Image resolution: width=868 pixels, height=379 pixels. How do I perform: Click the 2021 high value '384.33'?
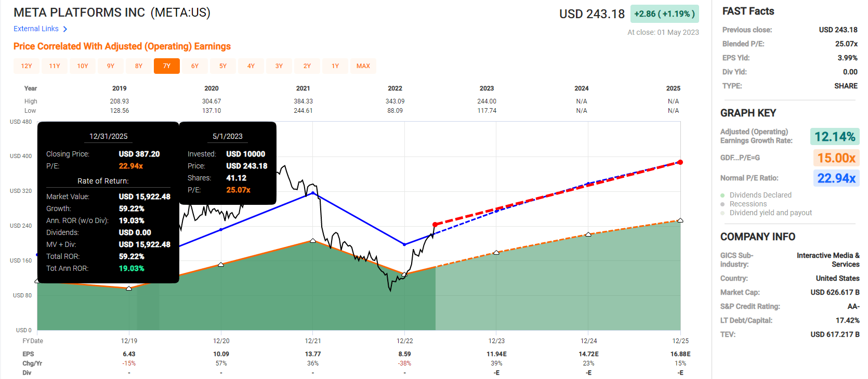pos(303,101)
